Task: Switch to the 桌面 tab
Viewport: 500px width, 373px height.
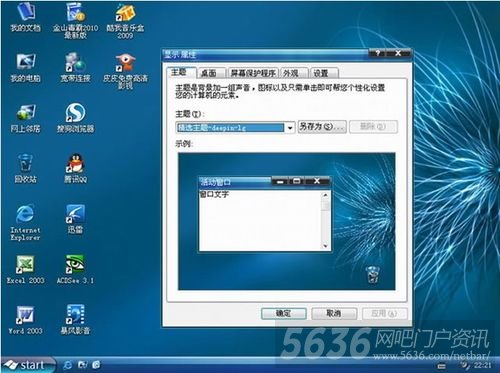Action: [x=209, y=73]
